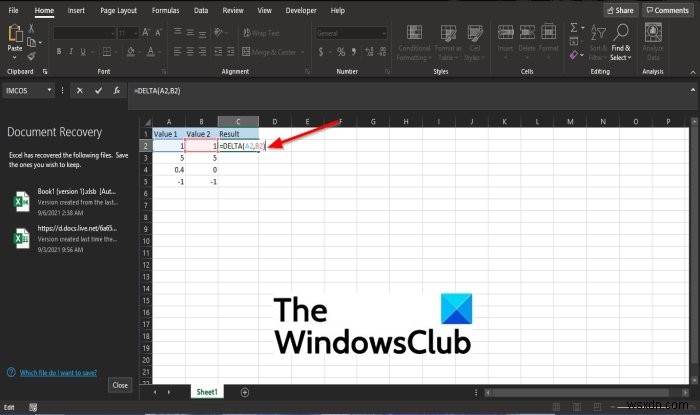This screenshot has width=700, height=415.
Task: Collapse the ribbon chevron
Action: point(693,72)
